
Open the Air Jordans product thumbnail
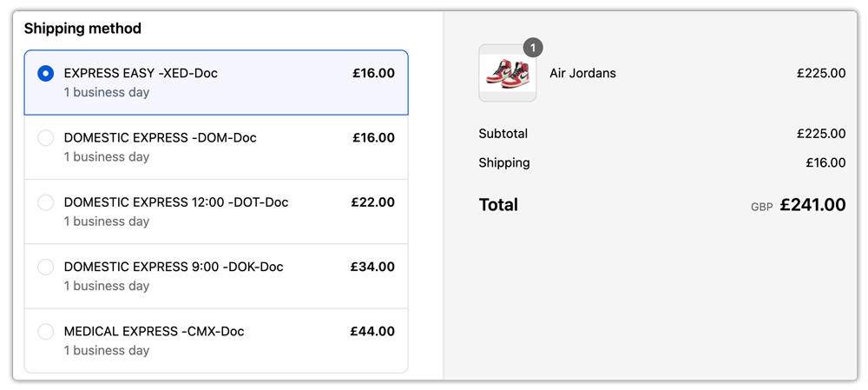(507, 74)
